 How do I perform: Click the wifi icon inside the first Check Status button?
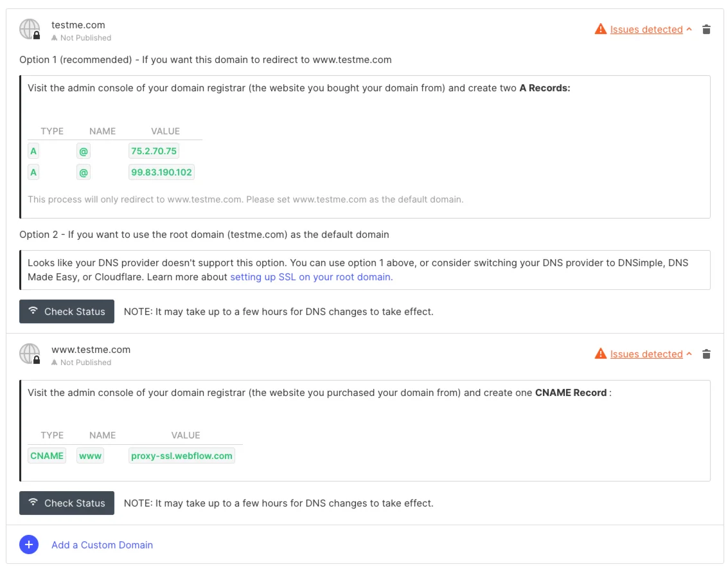click(33, 311)
